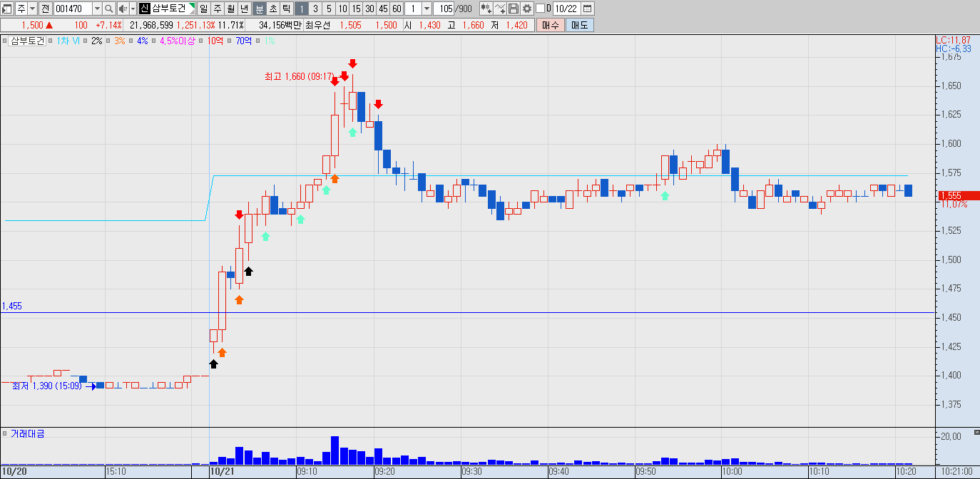Viewport: 980px width, 479px height.
Task: Click the best quote label 최우선
Action: click(318, 25)
